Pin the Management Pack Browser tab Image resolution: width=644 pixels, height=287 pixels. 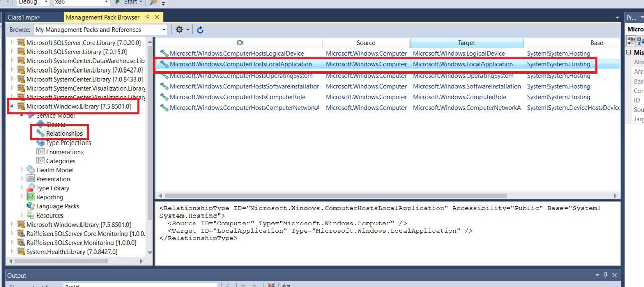[x=148, y=17]
